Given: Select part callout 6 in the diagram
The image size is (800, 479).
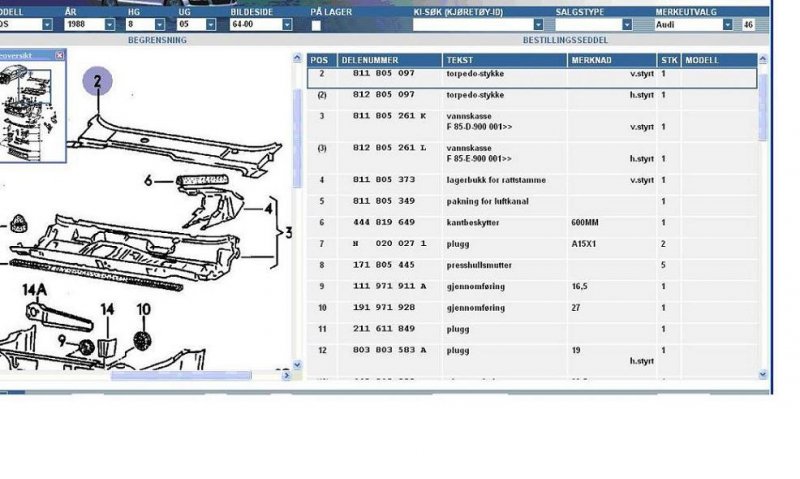Looking at the screenshot, I should [149, 181].
